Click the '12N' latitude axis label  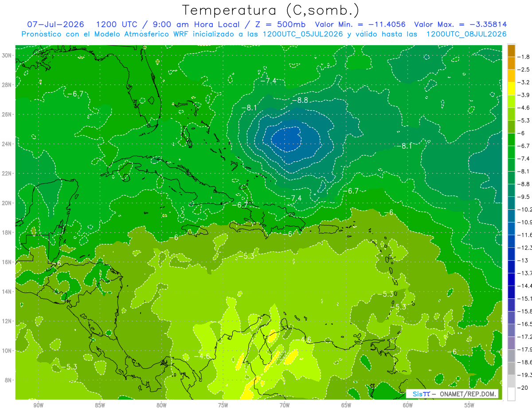(x=8, y=321)
